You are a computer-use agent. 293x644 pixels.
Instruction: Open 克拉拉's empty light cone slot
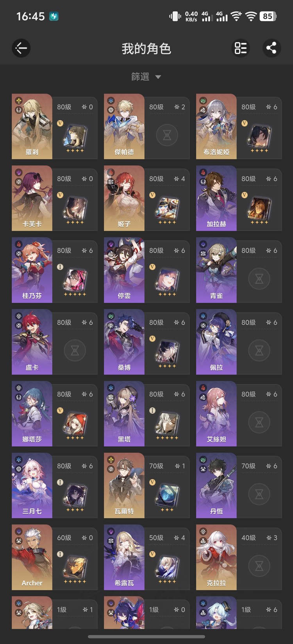(x=259, y=566)
